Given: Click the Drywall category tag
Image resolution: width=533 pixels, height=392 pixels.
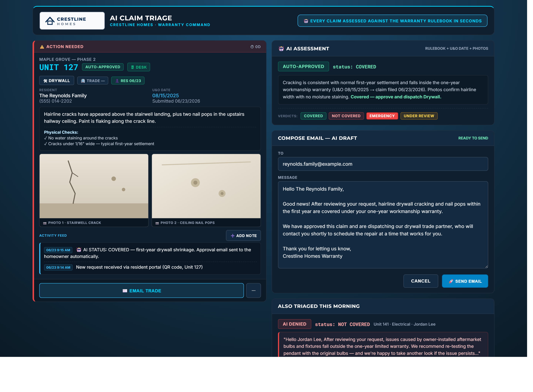Looking at the screenshot, I should tap(56, 81).
